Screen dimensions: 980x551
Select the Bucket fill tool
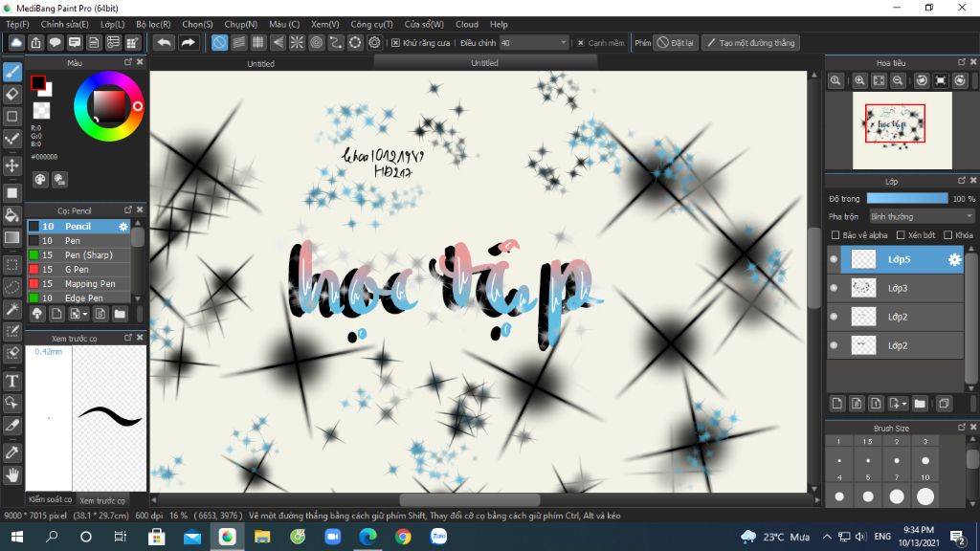11,215
